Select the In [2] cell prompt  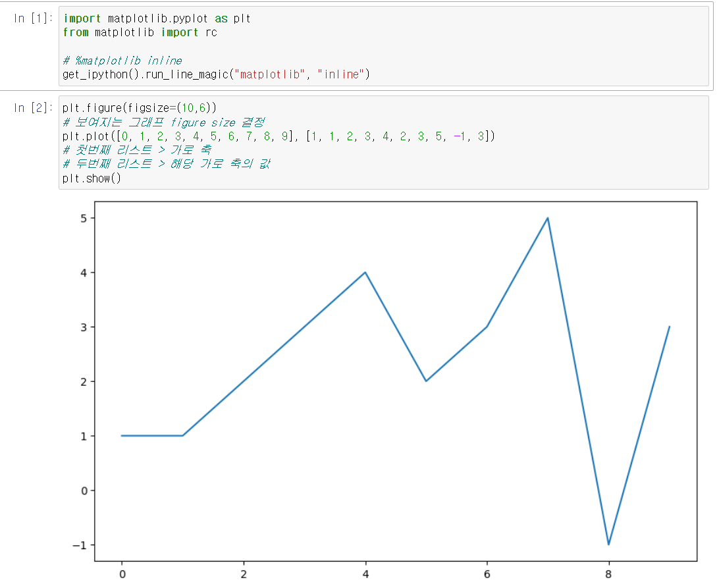click(x=34, y=108)
